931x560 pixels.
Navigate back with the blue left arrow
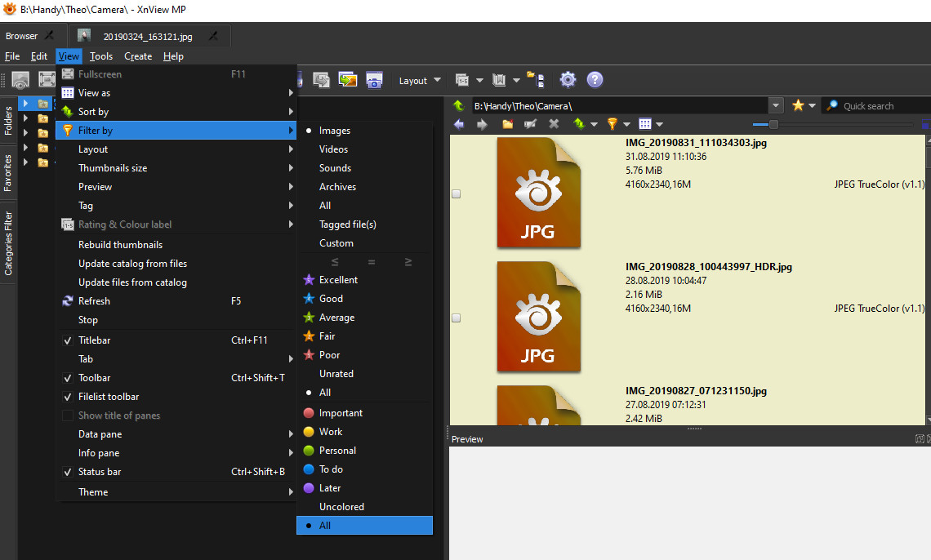pos(459,124)
